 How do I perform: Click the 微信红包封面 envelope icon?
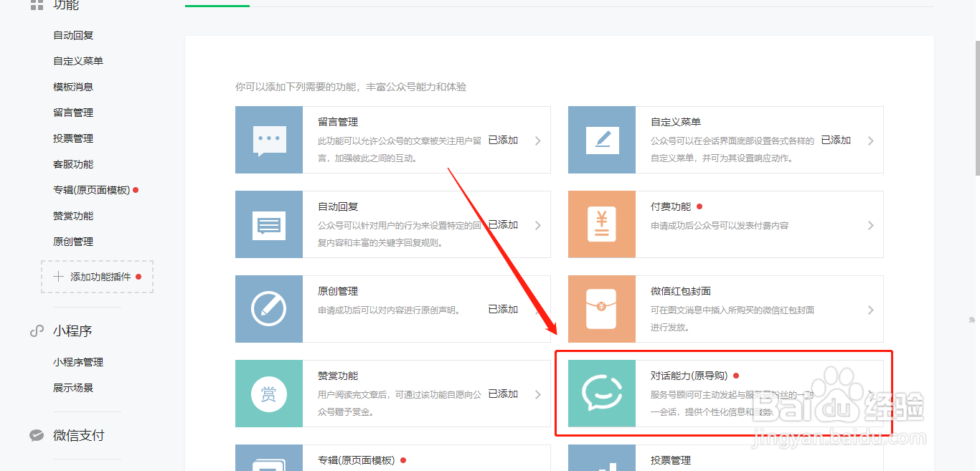[x=602, y=309]
